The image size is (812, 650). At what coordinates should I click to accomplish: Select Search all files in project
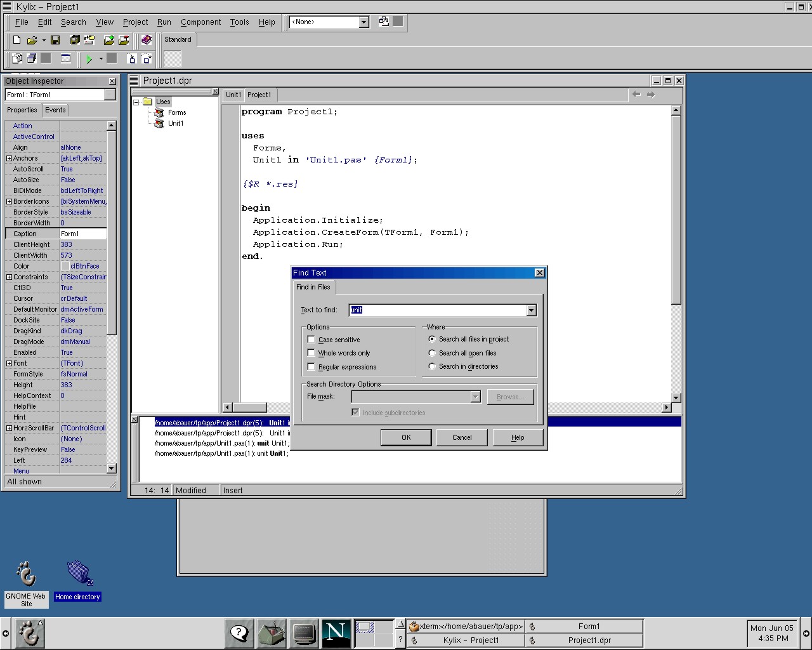click(x=432, y=339)
